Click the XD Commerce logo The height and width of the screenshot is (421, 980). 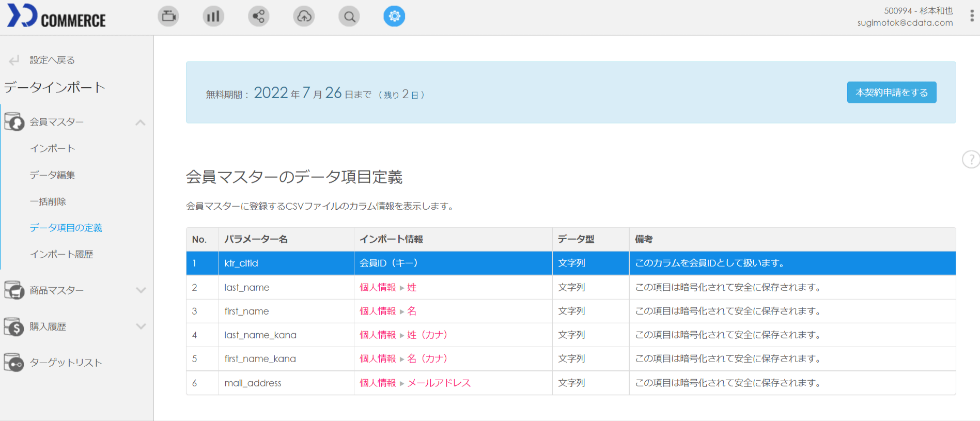(56, 16)
